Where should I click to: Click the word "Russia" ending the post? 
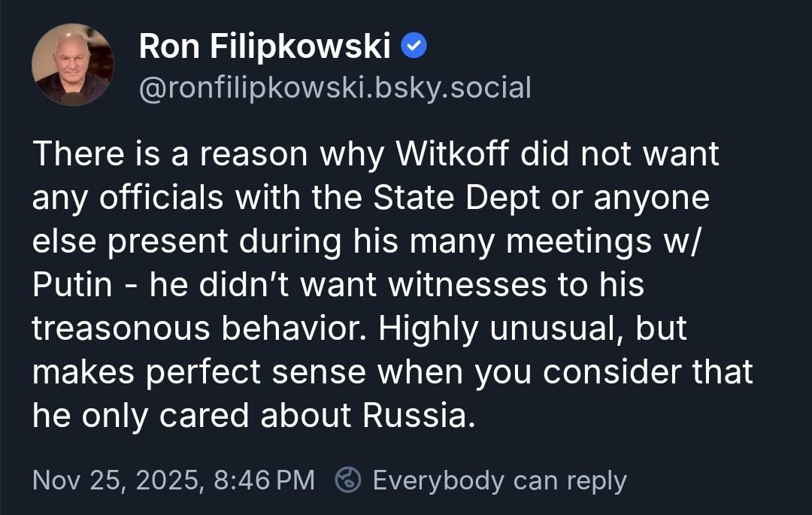418,417
